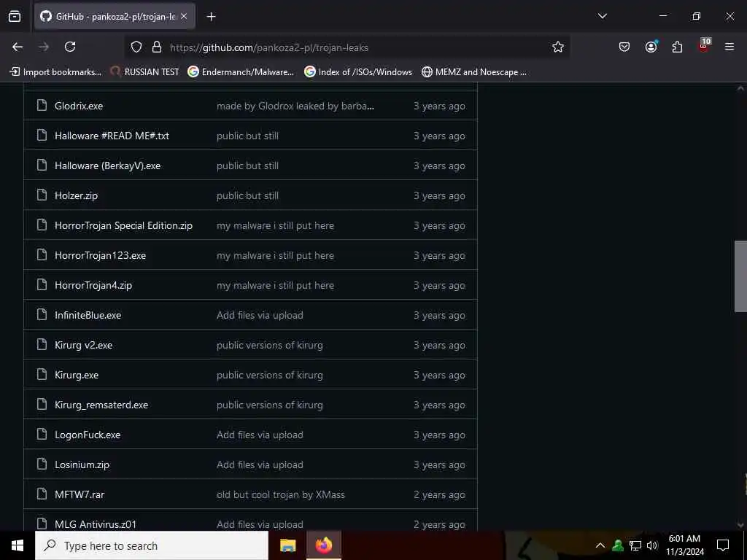Open Glodrix.exe file link

[x=79, y=106]
